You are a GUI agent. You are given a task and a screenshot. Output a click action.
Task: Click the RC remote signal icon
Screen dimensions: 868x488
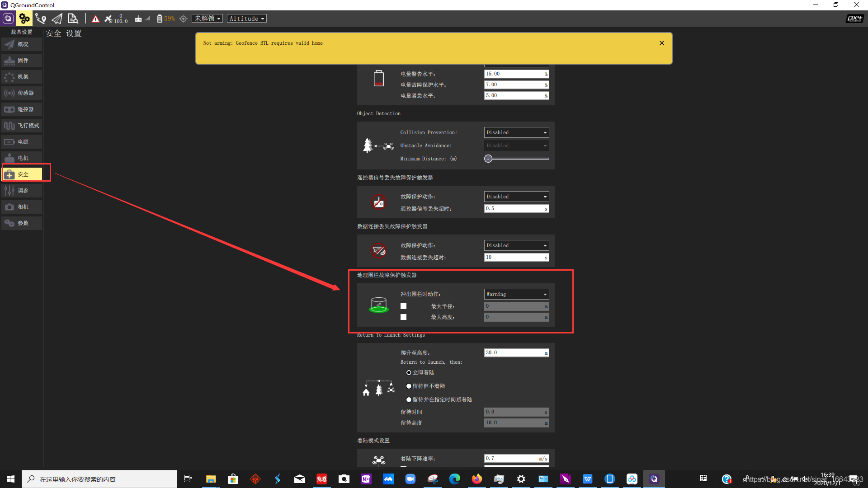[x=138, y=19]
